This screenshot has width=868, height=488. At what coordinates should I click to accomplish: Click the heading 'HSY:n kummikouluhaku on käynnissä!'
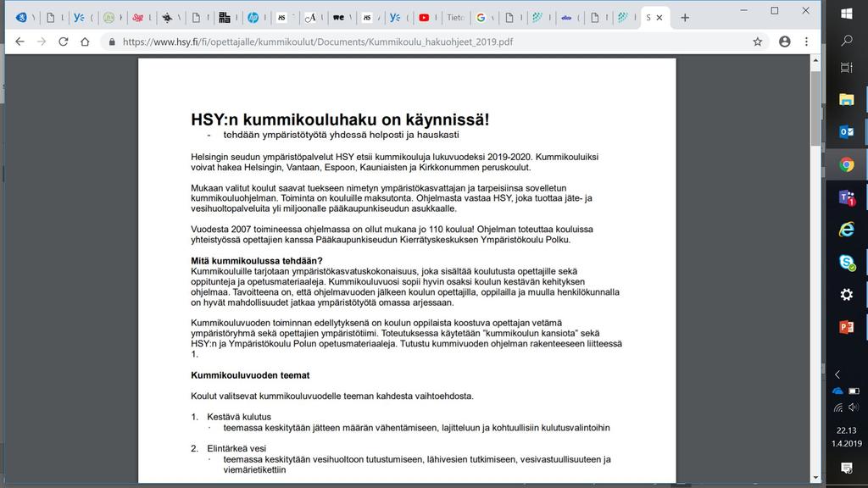click(340, 119)
